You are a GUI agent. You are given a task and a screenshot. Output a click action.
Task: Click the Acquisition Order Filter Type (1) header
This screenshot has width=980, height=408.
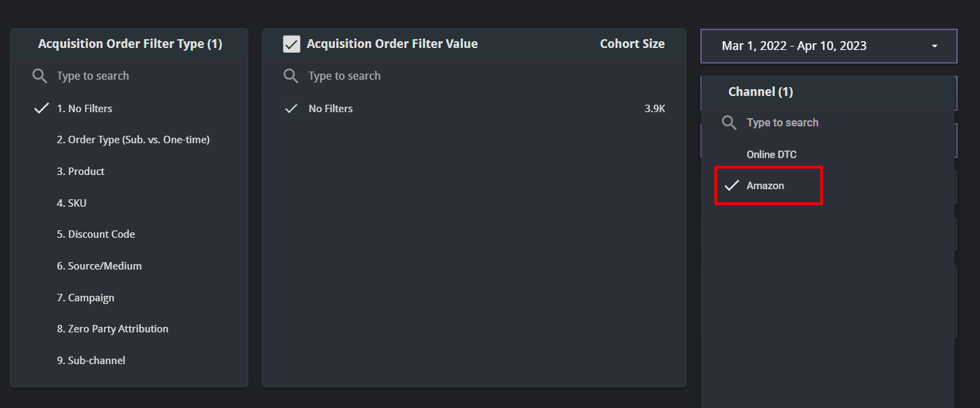click(x=130, y=44)
